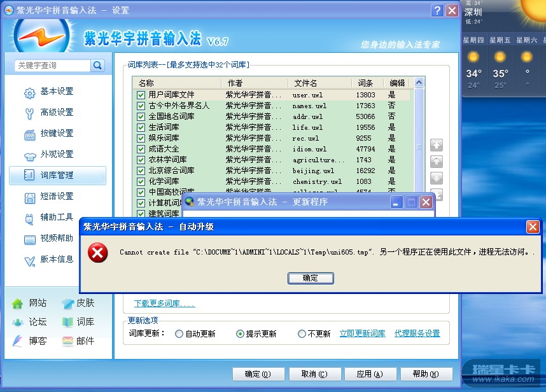Uncheck 全国地名词库 checkbox
The height and width of the screenshot is (392, 546).
coord(141,116)
